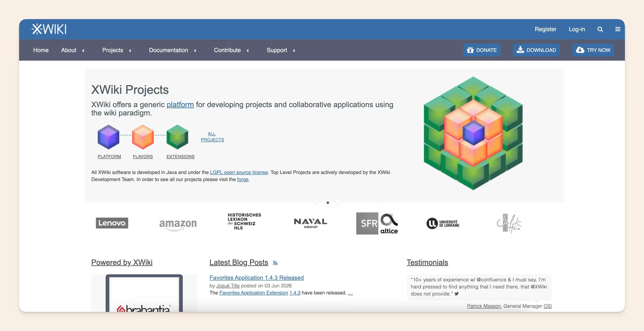
Task: Open the Log-in link
Action: pos(577,29)
